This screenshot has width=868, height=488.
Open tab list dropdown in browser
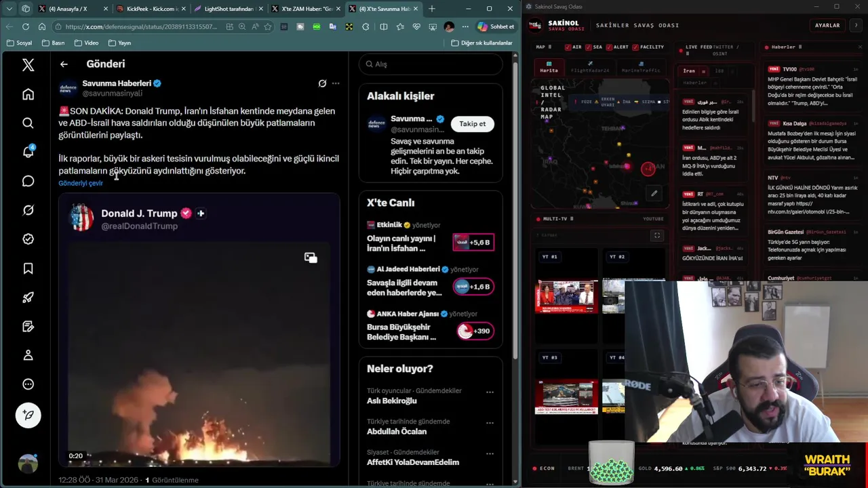9,9
